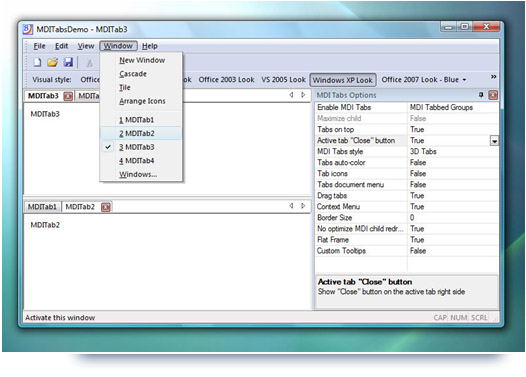Screen dimensions: 526x377
Task: Select the Flat Frame property row
Action: 407,240
